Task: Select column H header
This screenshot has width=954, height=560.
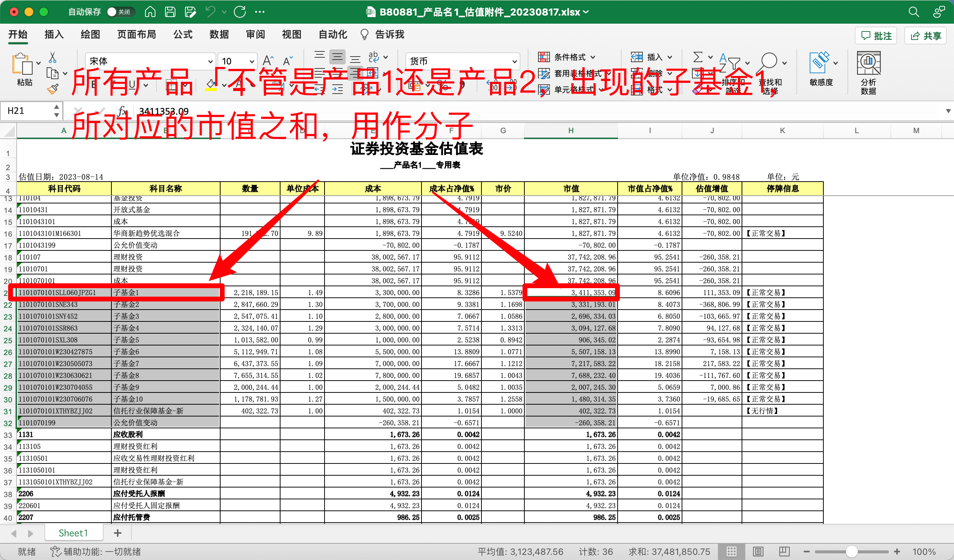Action: pos(571,131)
